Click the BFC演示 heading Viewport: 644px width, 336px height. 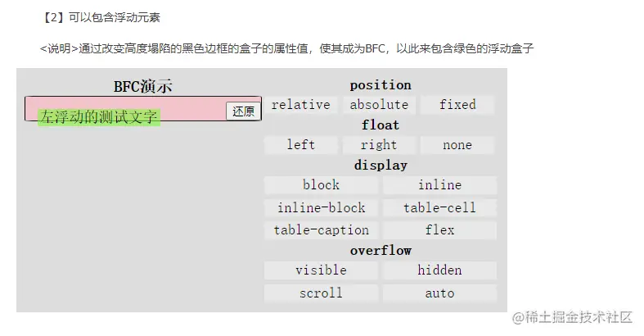[x=143, y=86]
